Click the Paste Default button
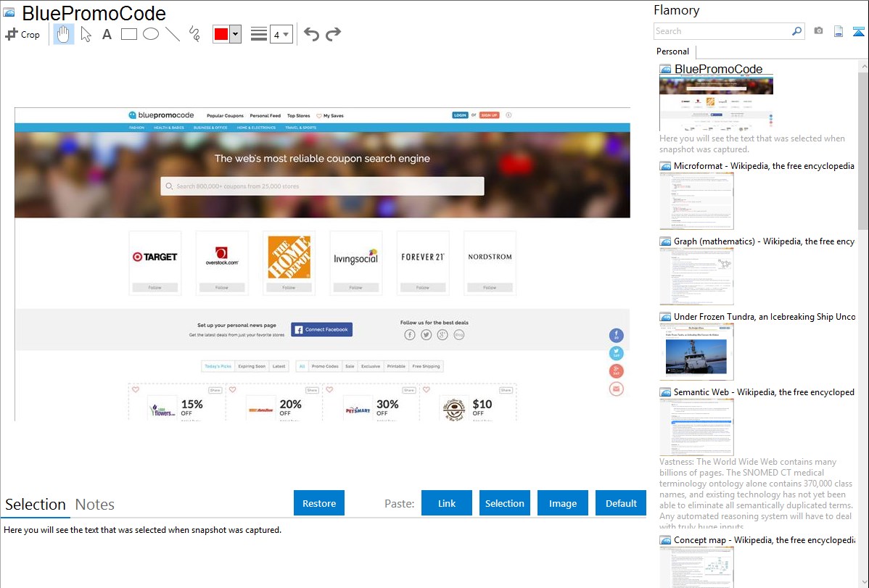Screen dimensions: 869x588 click(621, 502)
